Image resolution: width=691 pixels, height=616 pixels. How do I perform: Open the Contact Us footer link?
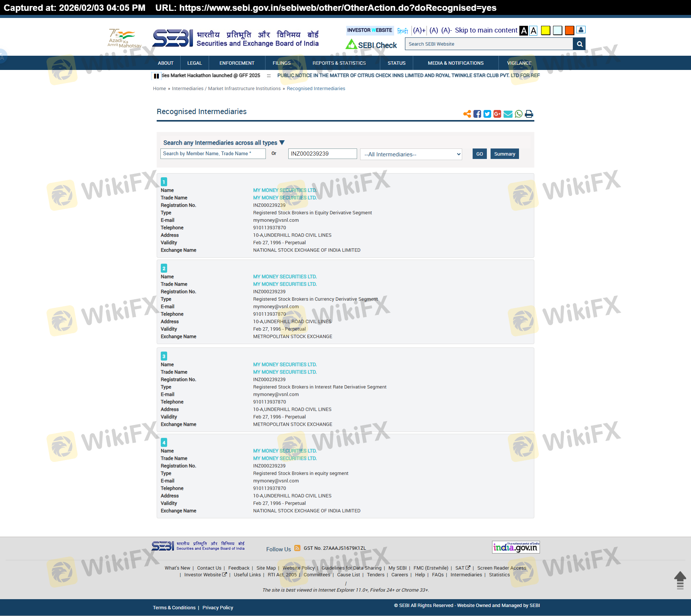coord(209,568)
